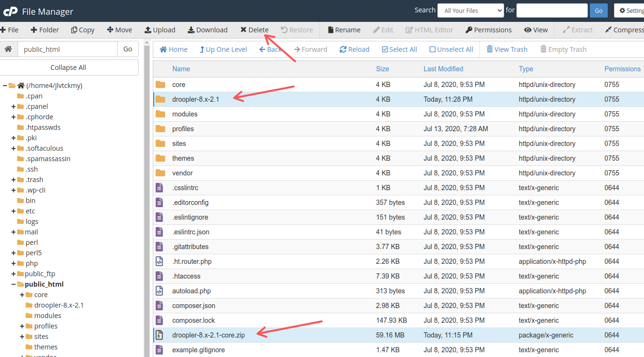This screenshot has width=644, height=357.
Task: Click the droopler-8.x-2.1-core.zip archive icon
Action: 159,335
